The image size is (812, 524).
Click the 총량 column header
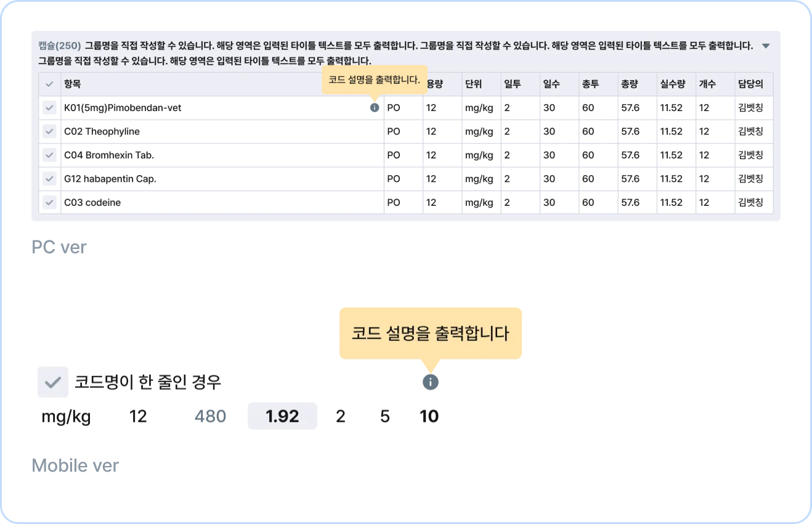629,84
